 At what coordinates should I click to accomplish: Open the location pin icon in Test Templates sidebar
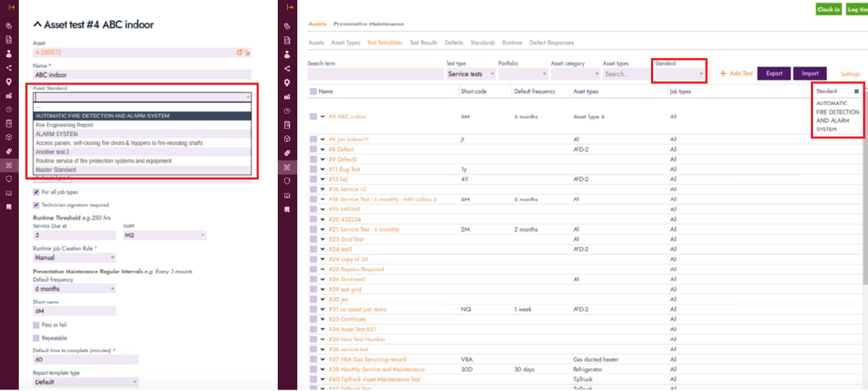[289, 82]
